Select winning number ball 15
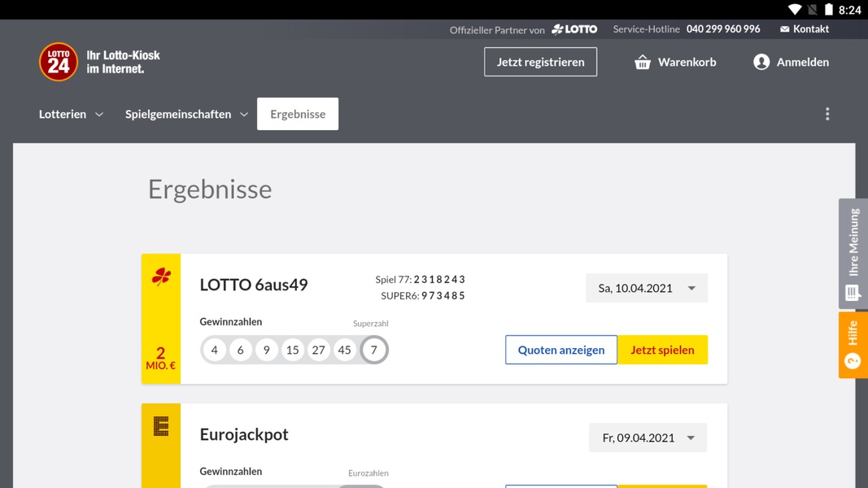The width and height of the screenshot is (868, 488). tap(292, 350)
